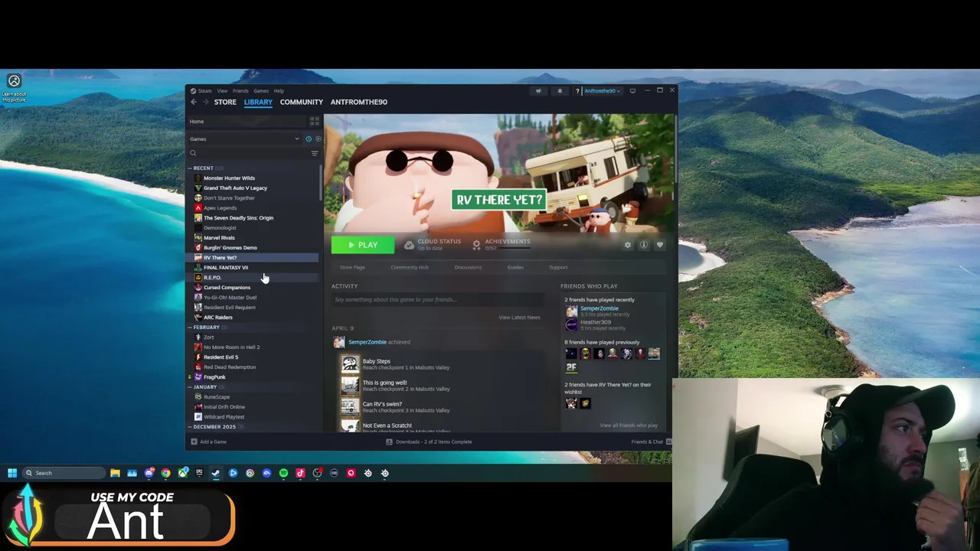Click the game list scrollbar
Image resolution: width=980 pixels, height=551 pixels.
point(321,184)
